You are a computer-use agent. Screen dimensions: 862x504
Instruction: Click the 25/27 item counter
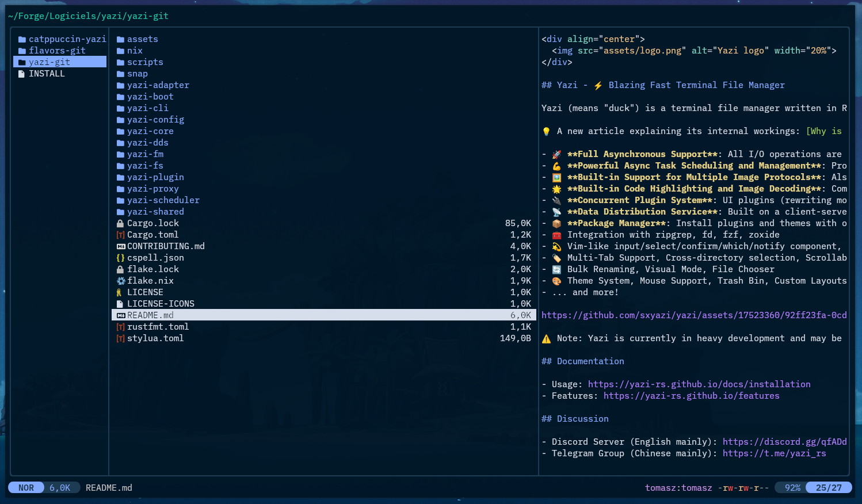[x=829, y=488]
